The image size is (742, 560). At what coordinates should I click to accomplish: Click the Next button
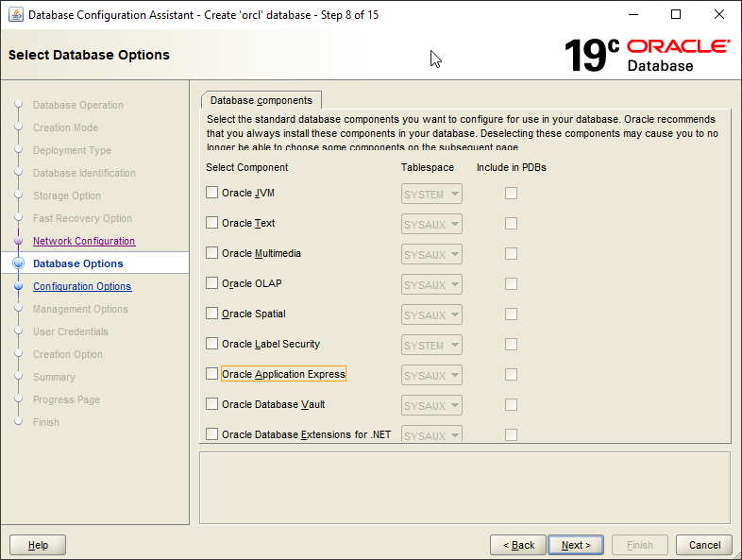pos(576,545)
